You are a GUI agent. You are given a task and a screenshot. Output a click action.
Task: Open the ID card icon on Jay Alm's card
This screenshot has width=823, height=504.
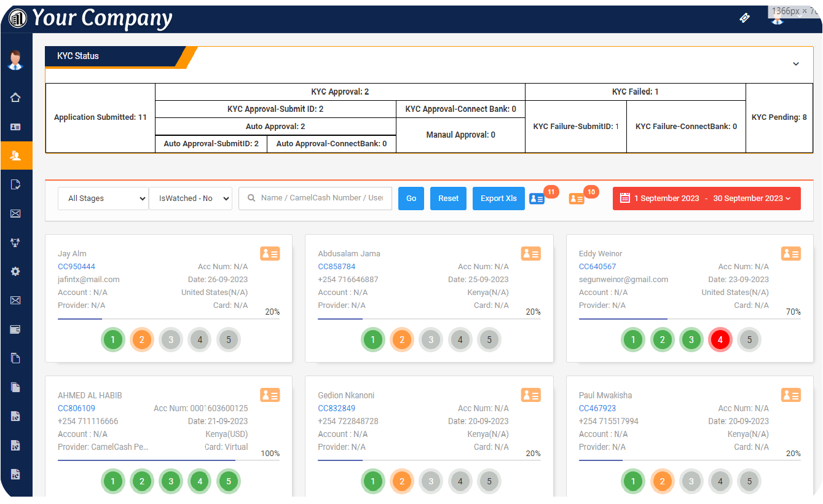270,253
